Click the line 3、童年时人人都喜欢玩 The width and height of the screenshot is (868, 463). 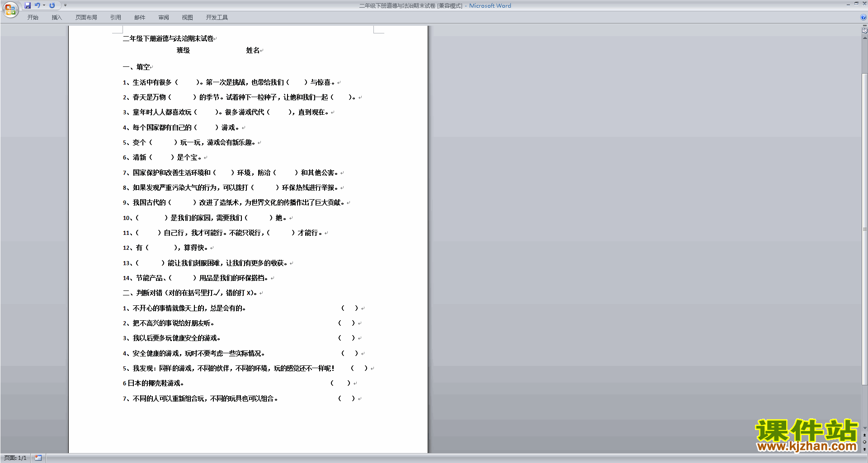pyautogui.click(x=226, y=112)
